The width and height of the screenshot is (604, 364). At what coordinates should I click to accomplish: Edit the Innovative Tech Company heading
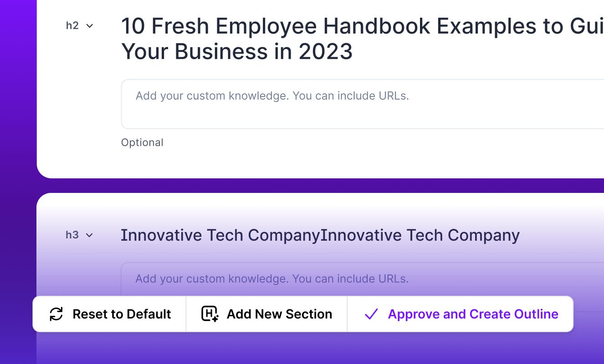[320, 235]
